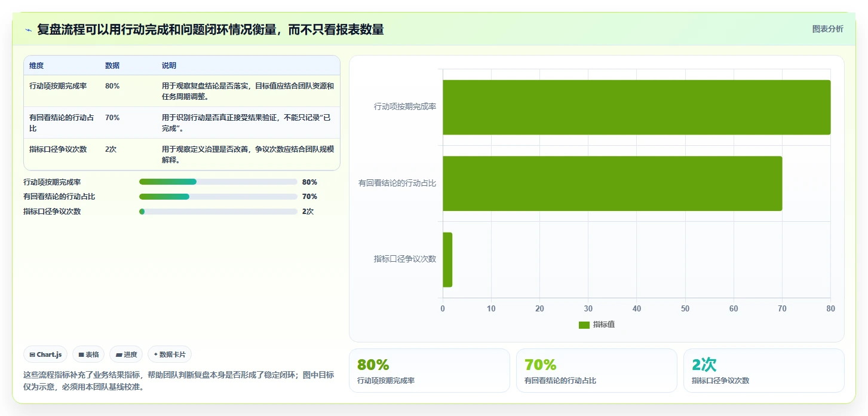The height and width of the screenshot is (416, 868).
Task: Click the 行动项按期完成率 progress bar
Action: point(218,182)
